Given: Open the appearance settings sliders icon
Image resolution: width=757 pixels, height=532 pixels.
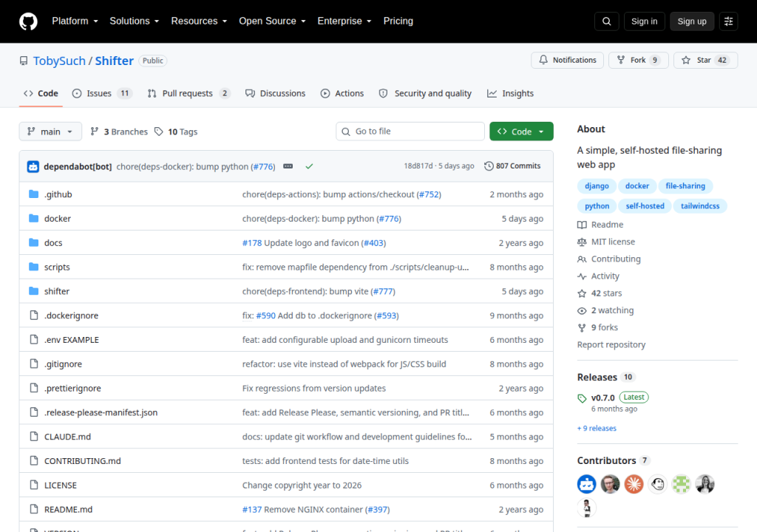Looking at the screenshot, I should (x=728, y=21).
